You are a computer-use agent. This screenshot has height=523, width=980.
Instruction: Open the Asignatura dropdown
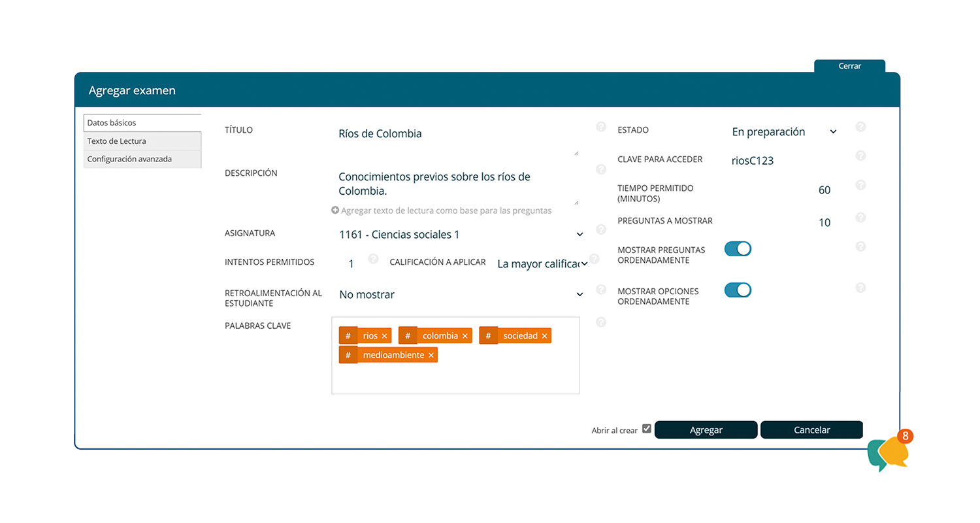point(460,234)
